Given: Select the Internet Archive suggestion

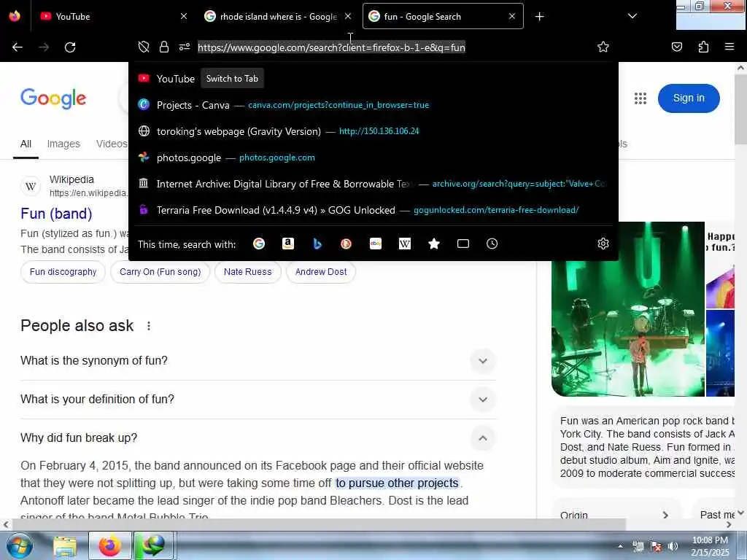Looking at the screenshot, I should point(373,183).
